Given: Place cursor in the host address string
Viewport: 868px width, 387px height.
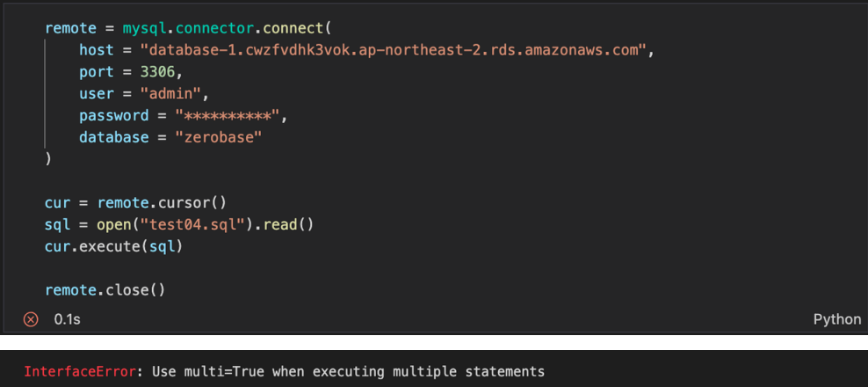Looking at the screenshot, I should click(394, 50).
